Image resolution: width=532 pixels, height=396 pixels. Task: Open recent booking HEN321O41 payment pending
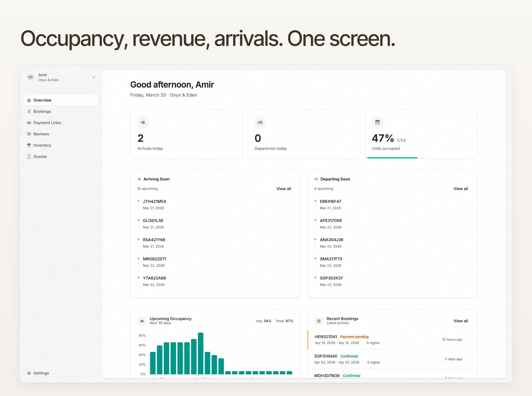click(326, 336)
